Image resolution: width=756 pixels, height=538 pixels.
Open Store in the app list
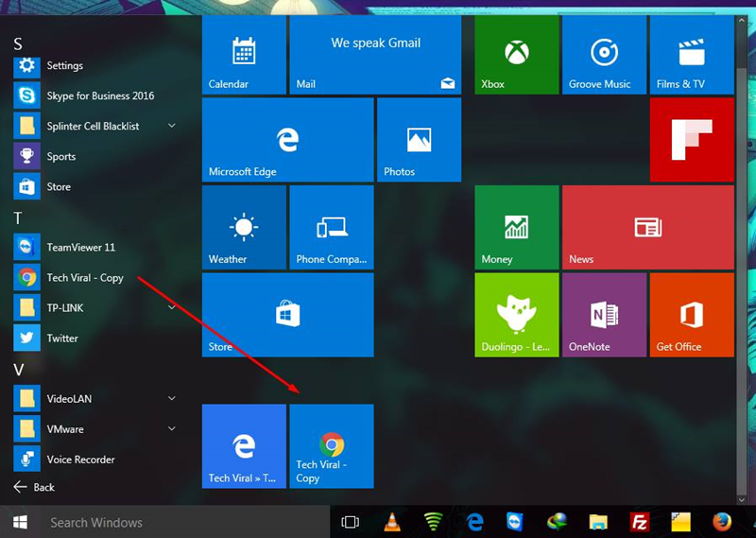[94, 186]
